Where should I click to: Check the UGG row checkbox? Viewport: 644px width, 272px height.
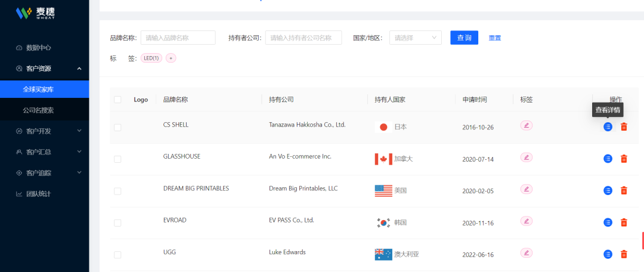click(117, 255)
